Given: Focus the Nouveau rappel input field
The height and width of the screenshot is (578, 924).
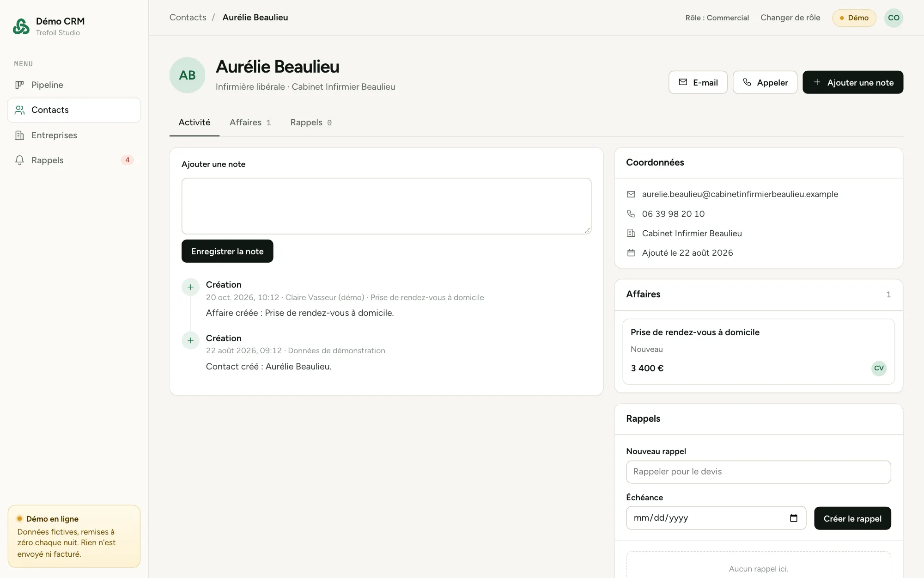Looking at the screenshot, I should pos(759,472).
